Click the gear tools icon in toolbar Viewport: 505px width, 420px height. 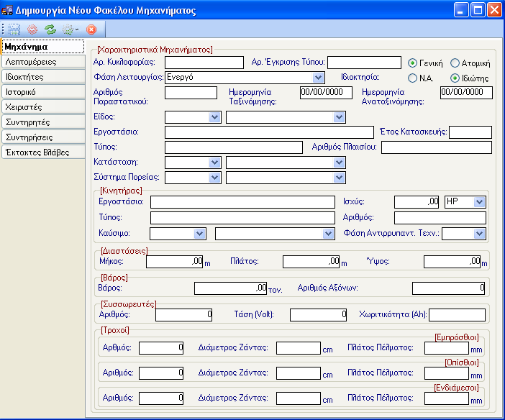(68, 29)
